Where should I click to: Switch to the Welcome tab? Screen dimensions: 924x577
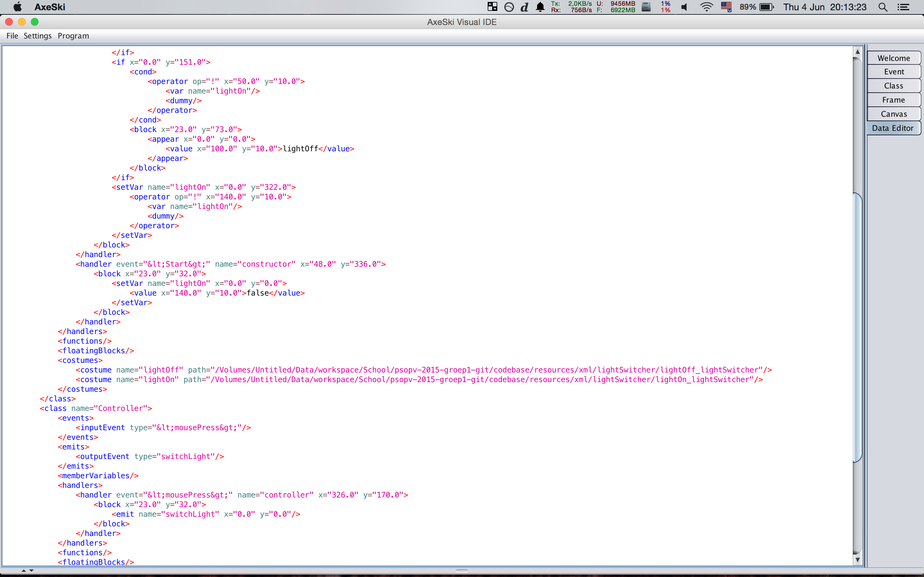point(894,58)
